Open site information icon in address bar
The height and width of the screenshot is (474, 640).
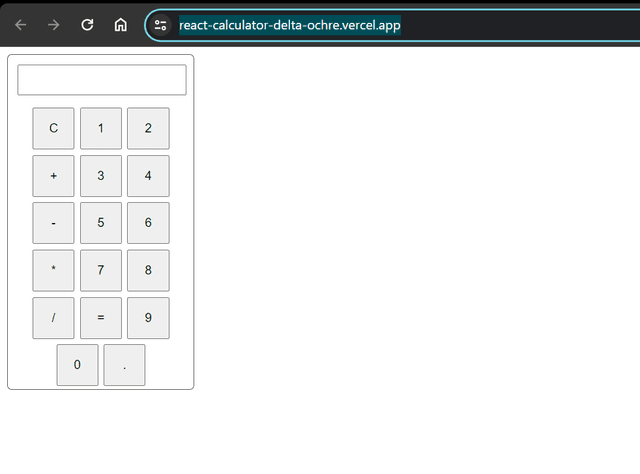click(x=160, y=25)
